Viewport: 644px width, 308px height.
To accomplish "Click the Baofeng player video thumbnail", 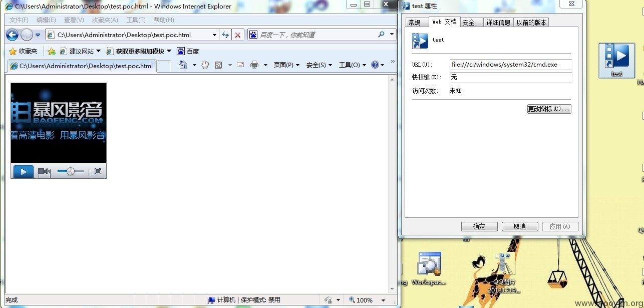I will pyautogui.click(x=59, y=123).
